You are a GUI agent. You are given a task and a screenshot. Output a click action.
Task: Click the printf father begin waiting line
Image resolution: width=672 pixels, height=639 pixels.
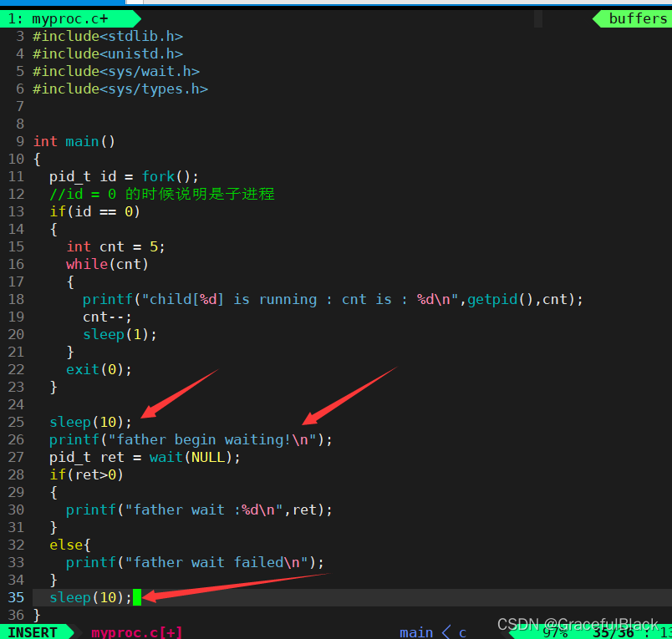[191, 440]
